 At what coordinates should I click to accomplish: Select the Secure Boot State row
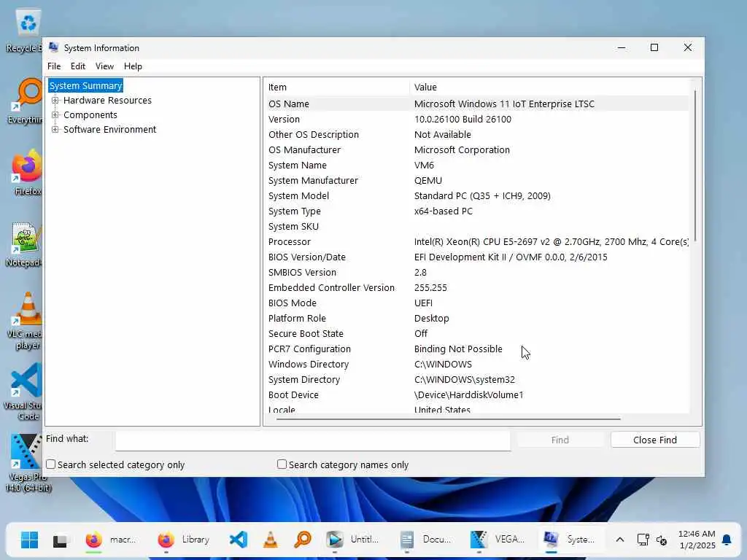tap(476, 333)
